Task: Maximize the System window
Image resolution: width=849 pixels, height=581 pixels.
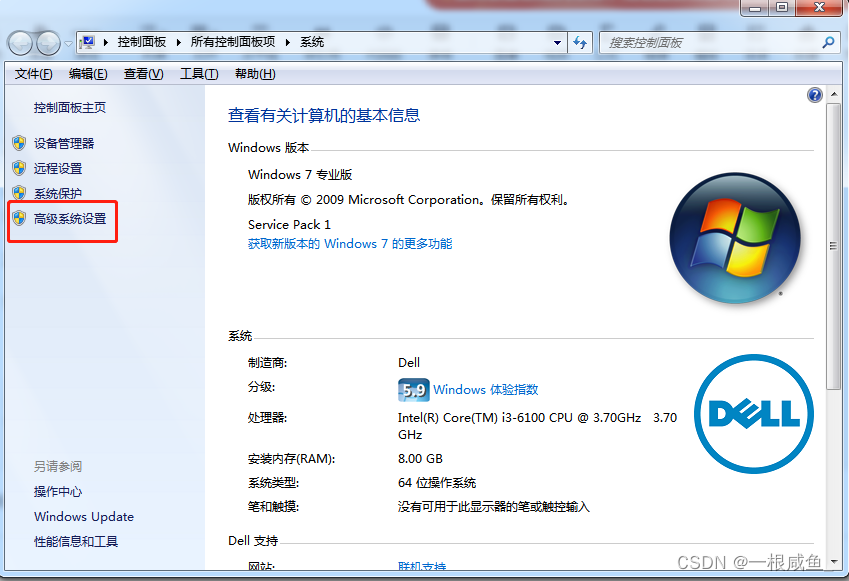Action: 782,8
